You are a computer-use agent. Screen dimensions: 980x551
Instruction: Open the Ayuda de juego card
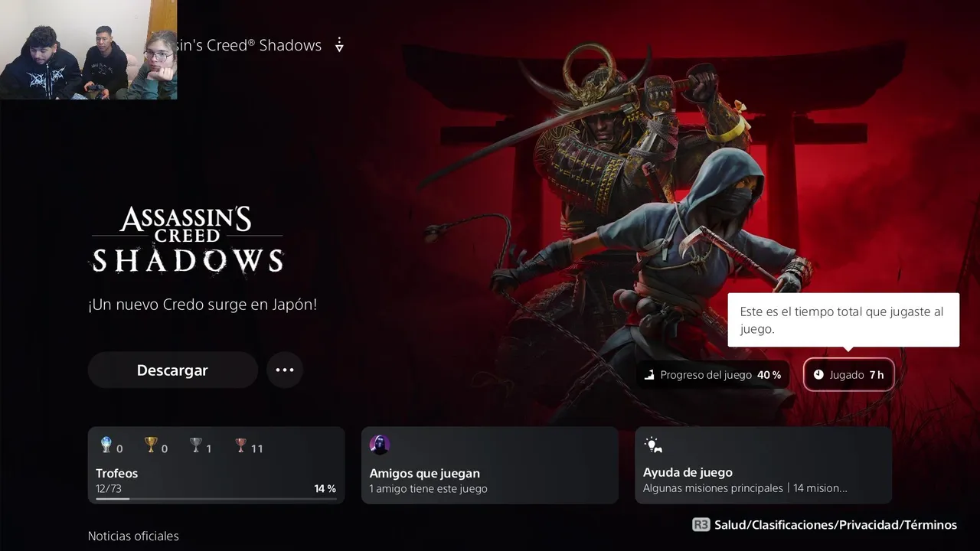(x=763, y=465)
